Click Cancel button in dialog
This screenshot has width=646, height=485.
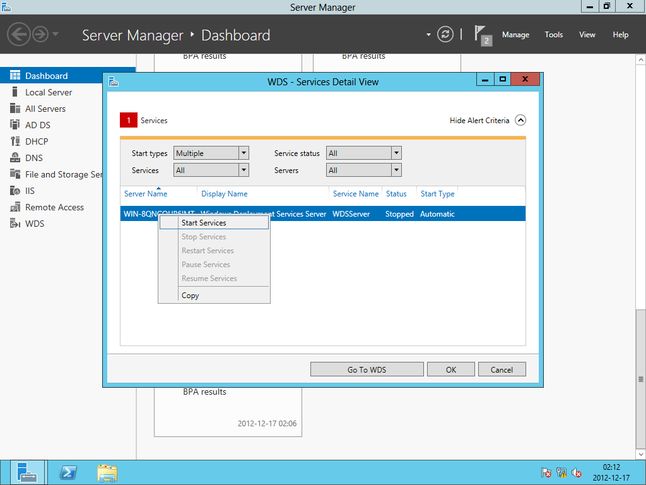pyautogui.click(x=501, y=370)
